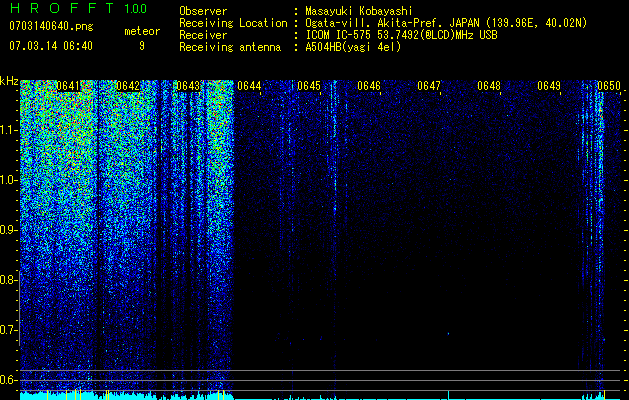
Task: Click the 0643 time marker
Action: [x=188, y=86]
